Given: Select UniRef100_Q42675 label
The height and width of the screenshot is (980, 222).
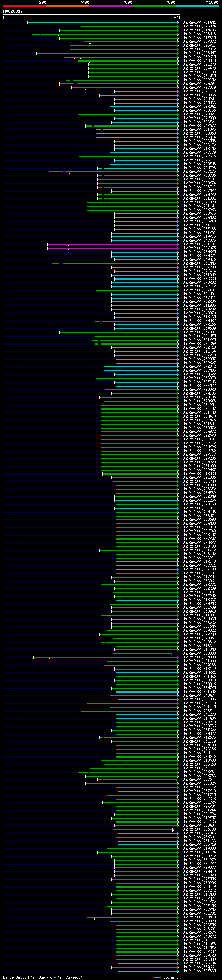Looking at the screenshot, I should (x=199, y=156).
